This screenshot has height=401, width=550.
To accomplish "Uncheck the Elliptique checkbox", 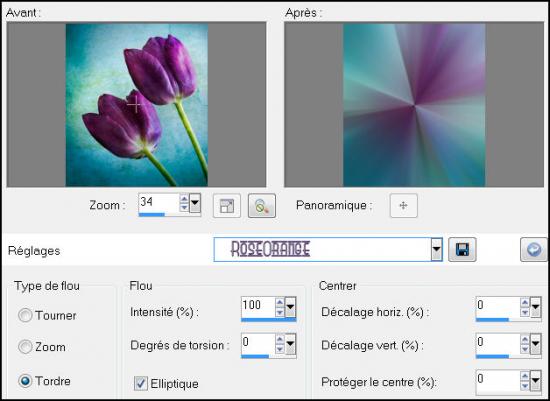I will click(141, 383).
